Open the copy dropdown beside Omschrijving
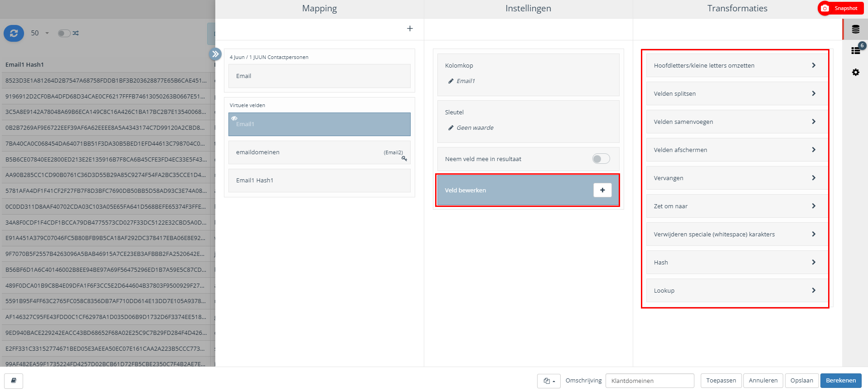The height and width of the screenshot is (392, 868). click(548, 381)
